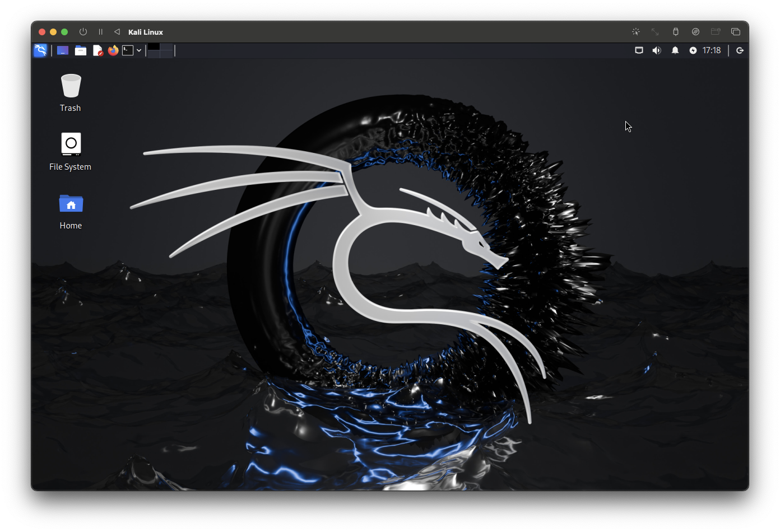Screen dimensions: 780x532
Task: Click the notification bell in the tray
Action: 675,50
